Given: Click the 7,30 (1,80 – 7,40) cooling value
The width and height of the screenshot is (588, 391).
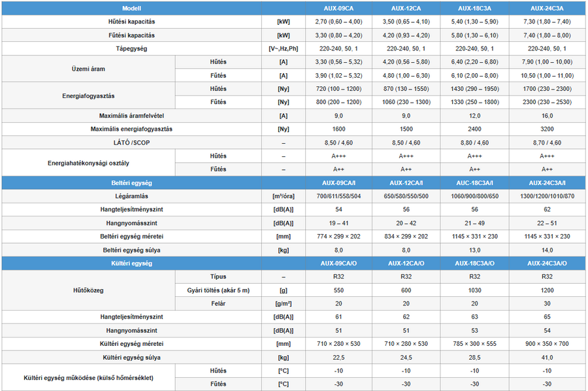Looking at the screenshot, I should [x=547, y=22].
